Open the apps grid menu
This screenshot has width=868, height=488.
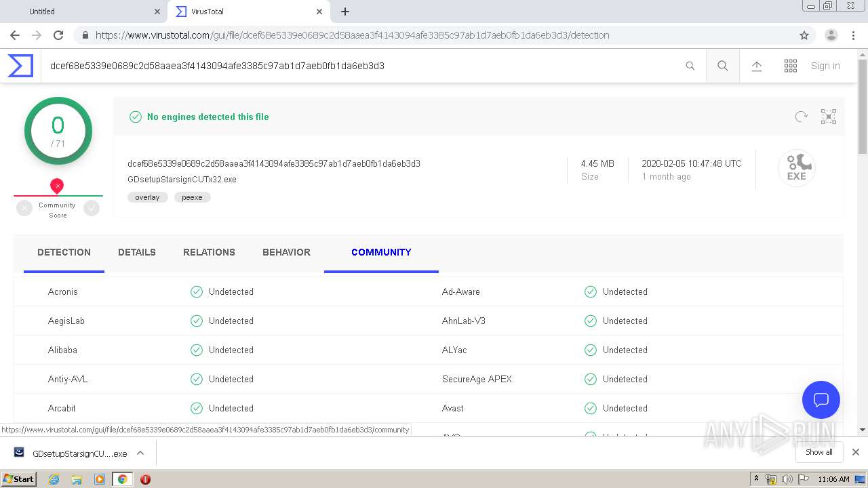tap(791, 66)
